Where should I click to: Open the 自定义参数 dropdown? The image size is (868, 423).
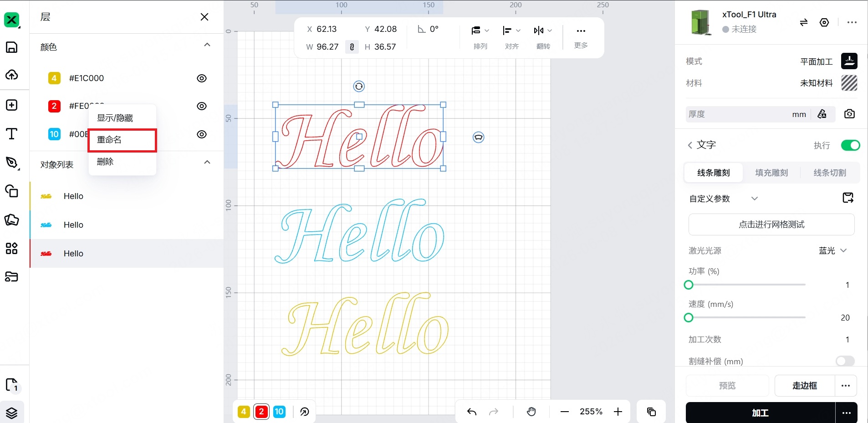pyautogui.click(x=724, y=199)
